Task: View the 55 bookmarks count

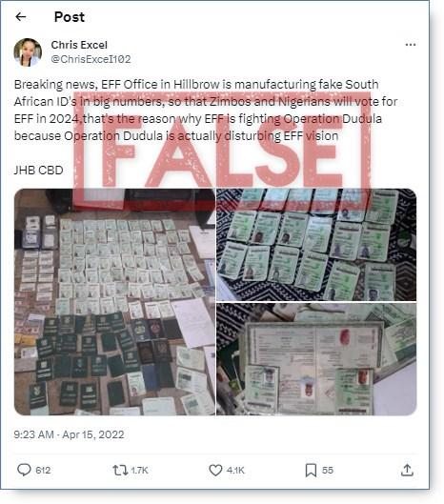Action: click(x=328, y=471)
